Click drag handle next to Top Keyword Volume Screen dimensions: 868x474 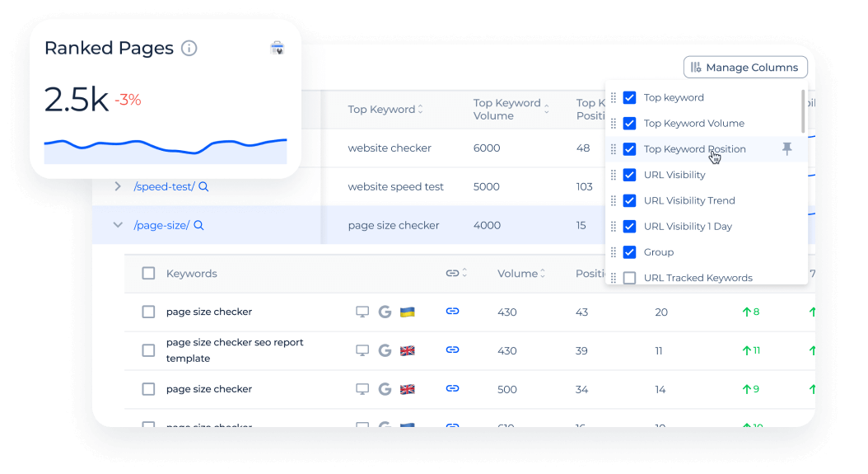(614, 123)
